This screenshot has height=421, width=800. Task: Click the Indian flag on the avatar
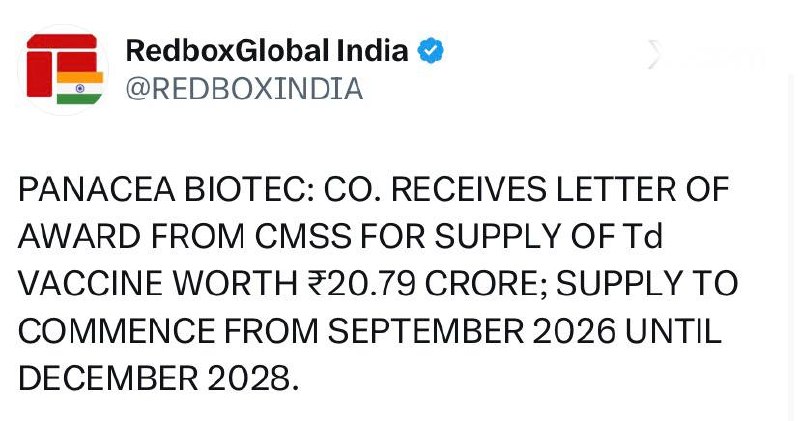click(79, 87)
